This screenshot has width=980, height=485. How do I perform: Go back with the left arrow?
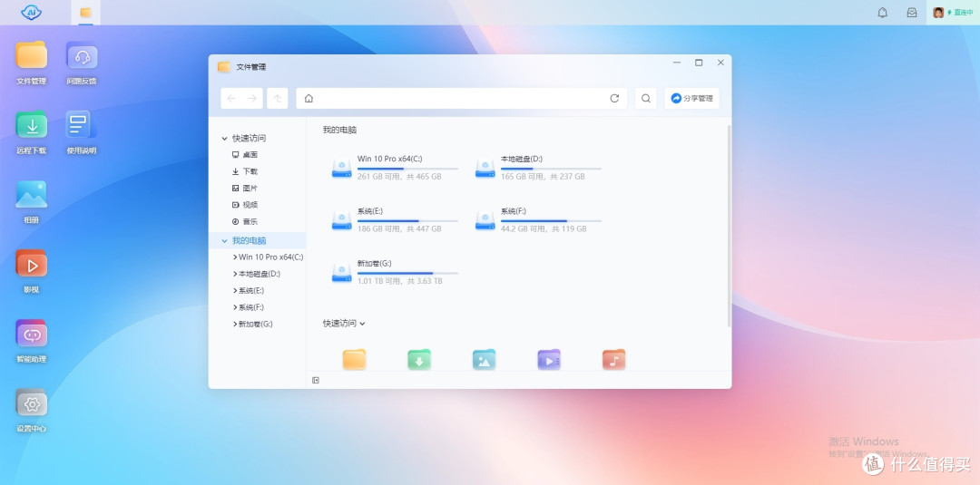231,98
